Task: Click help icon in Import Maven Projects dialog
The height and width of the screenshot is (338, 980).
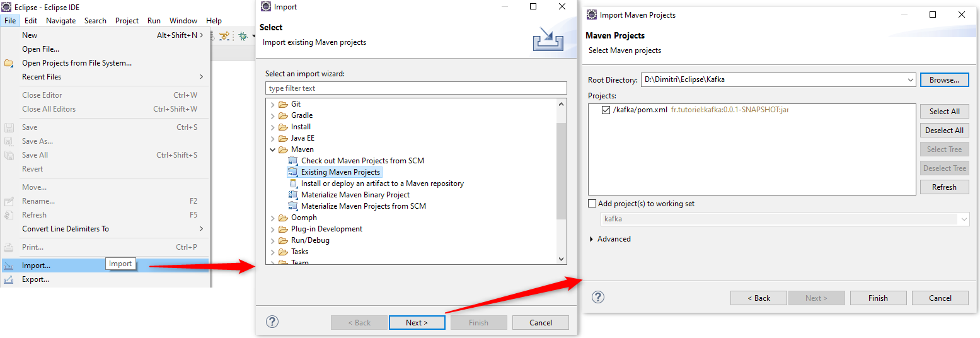Action: pyautogui.click(x=598, y=297)
